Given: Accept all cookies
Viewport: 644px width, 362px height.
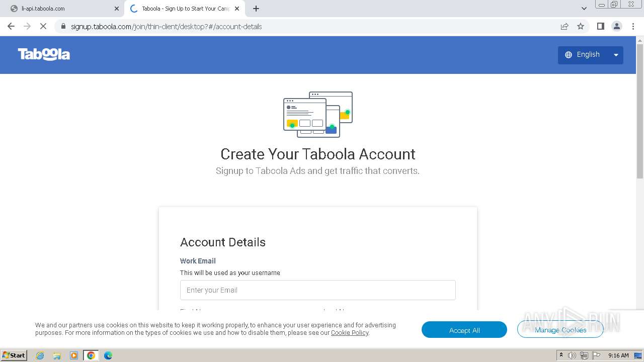Looking at the screenshot, I should click(464, 330).
